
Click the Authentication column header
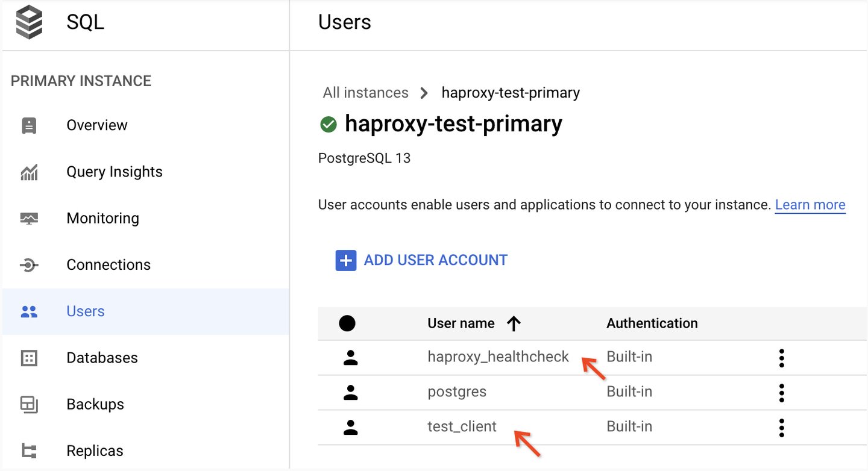click(652, 323)
